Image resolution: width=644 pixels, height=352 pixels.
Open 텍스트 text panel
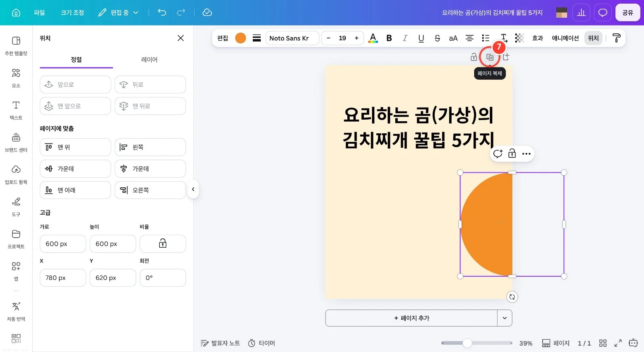pos(16,110)
